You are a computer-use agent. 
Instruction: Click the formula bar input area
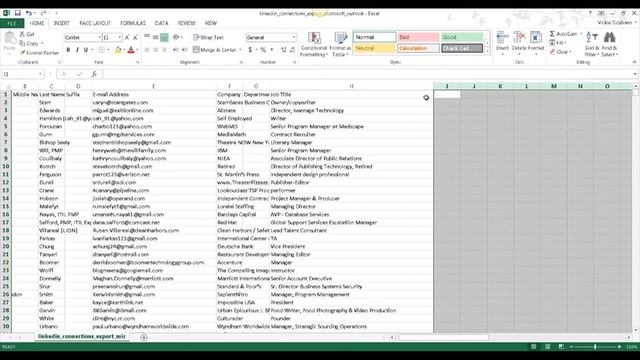[x=367, y=74]
